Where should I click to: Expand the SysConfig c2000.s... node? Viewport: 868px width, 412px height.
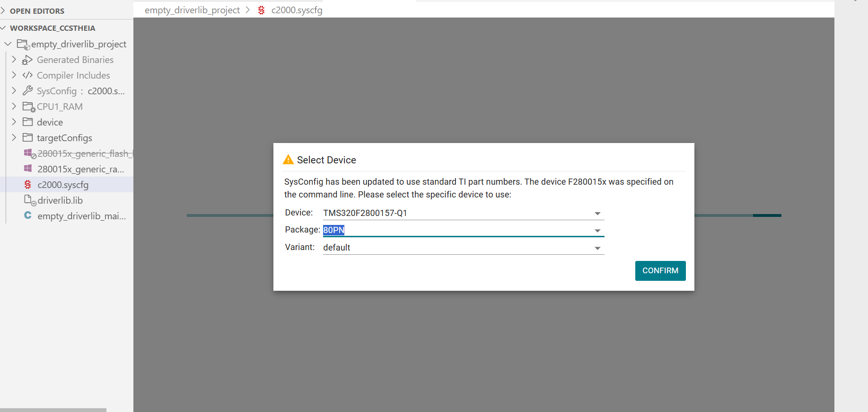(14, 91)
